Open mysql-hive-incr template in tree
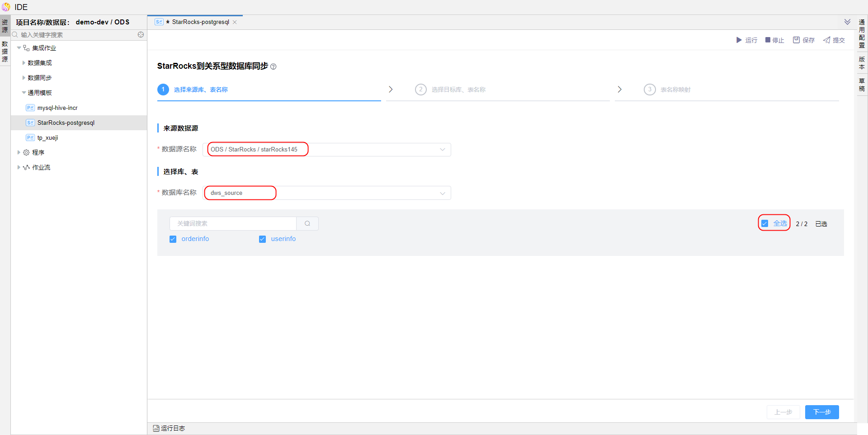The height and width of the screenshot is (435, 868). 57,108
